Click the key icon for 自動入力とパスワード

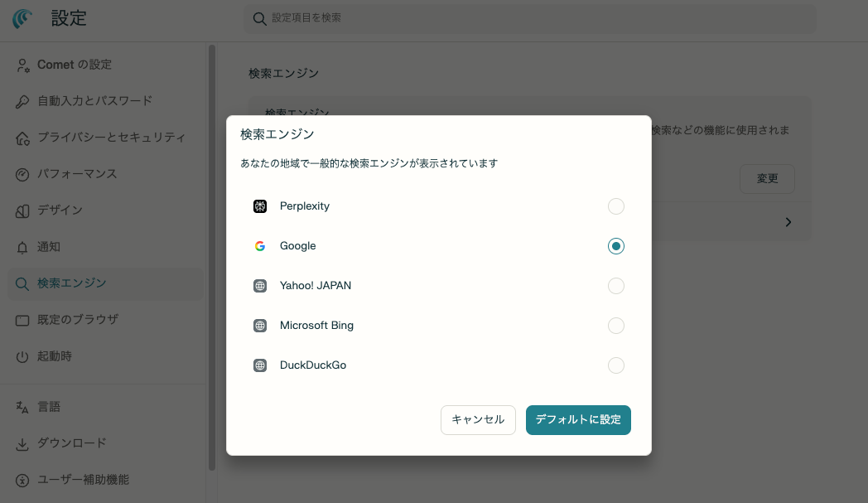[22, 101]
